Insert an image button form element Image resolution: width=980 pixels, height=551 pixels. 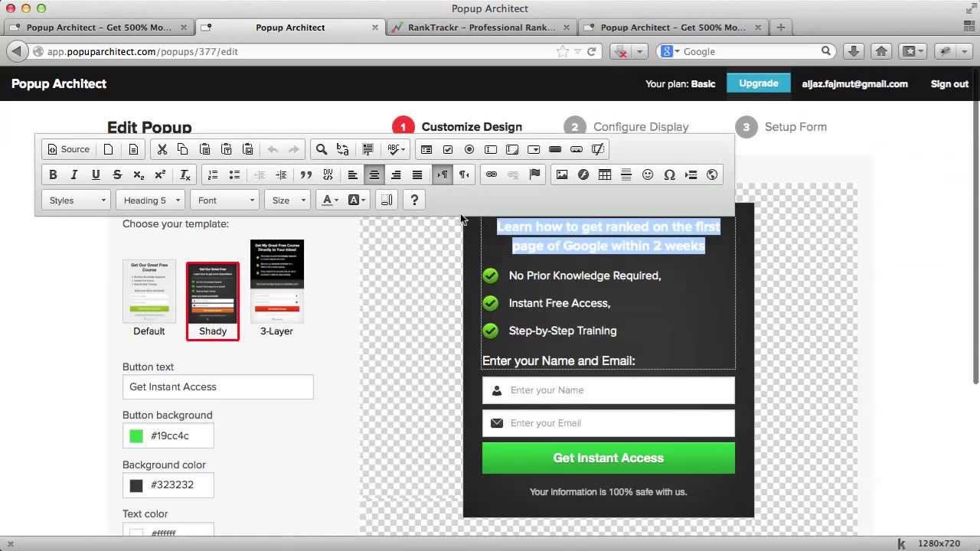(x=577, y=149)
